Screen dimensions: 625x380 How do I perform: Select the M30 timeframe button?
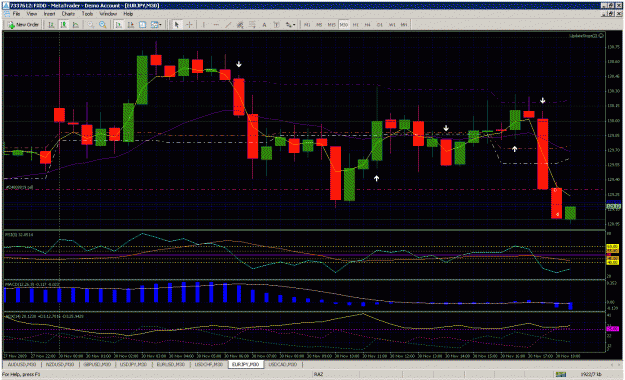coord(344,25)
